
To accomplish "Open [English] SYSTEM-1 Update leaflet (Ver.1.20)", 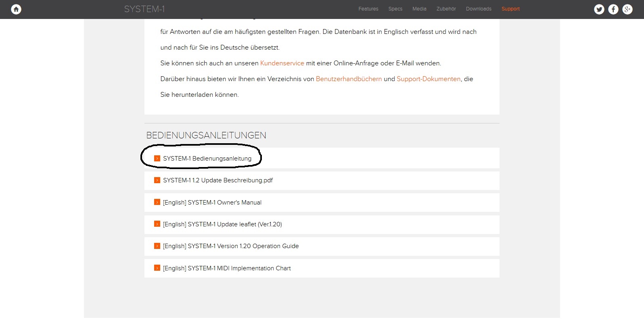I will click(222, 224).
